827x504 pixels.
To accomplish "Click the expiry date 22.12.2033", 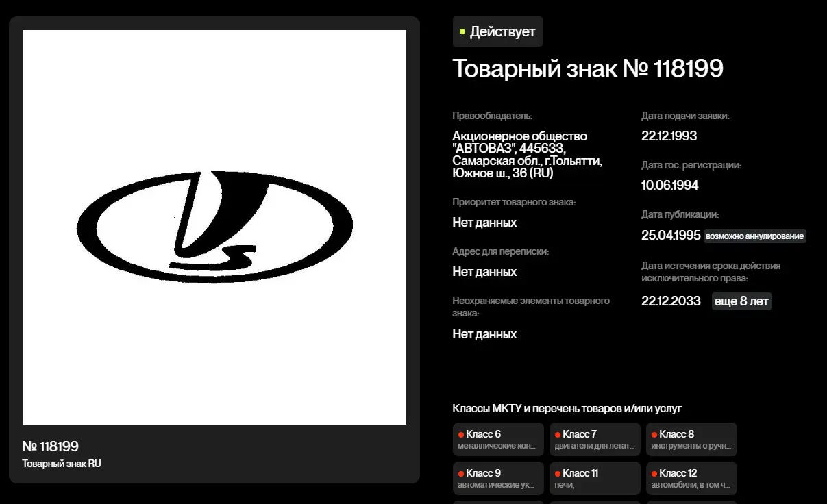I will pyautogui.click(x=671, y=301).
